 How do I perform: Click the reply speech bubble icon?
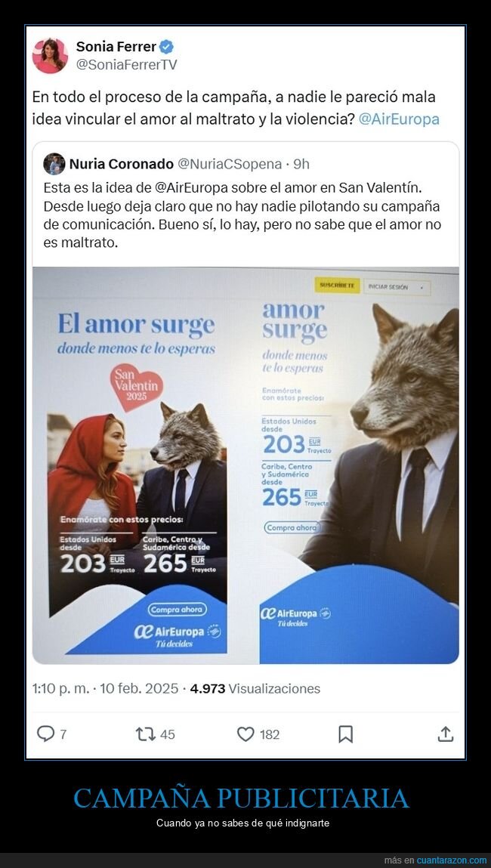45,734
